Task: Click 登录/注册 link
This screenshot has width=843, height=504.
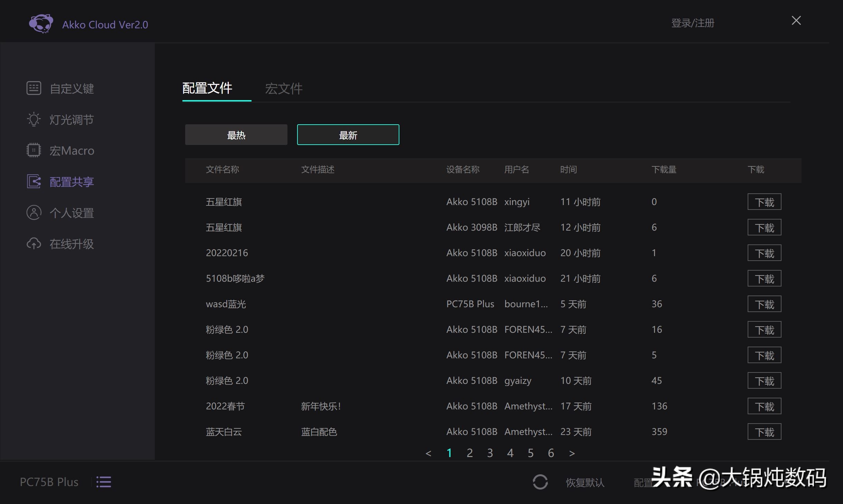Action: (693, 23)
